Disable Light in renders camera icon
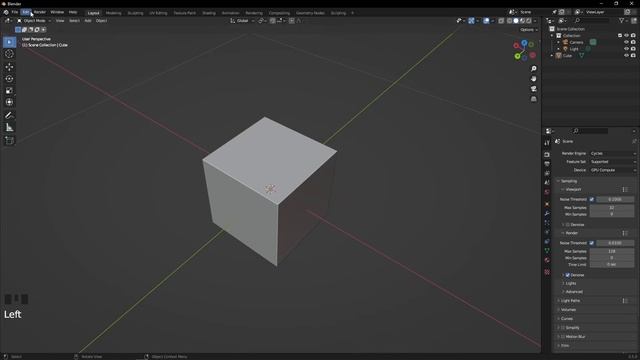The image size is (640, 360). pyautogui.click(x=633, y=49)
